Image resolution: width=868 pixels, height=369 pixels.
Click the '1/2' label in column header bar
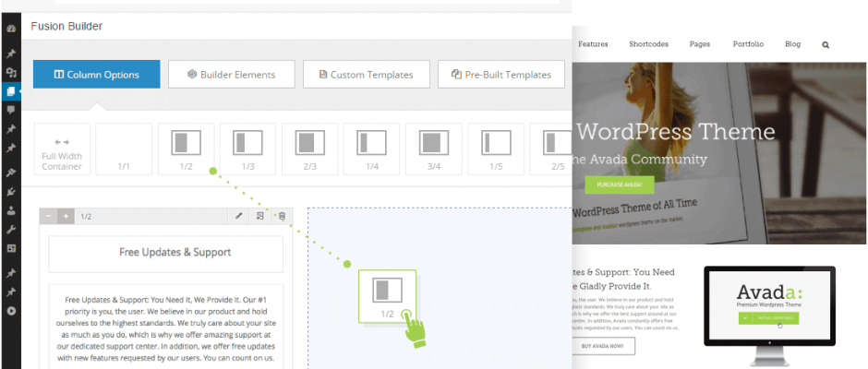point(86,216)
